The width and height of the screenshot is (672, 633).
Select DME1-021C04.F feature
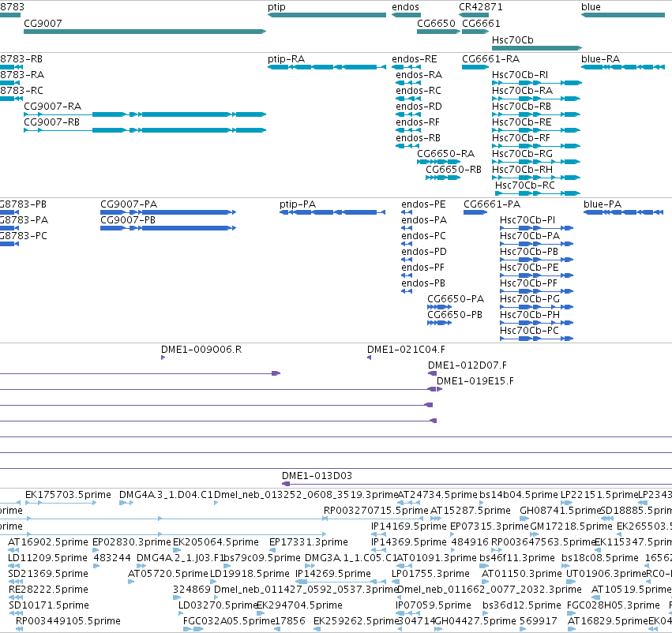tap(369, 358)
